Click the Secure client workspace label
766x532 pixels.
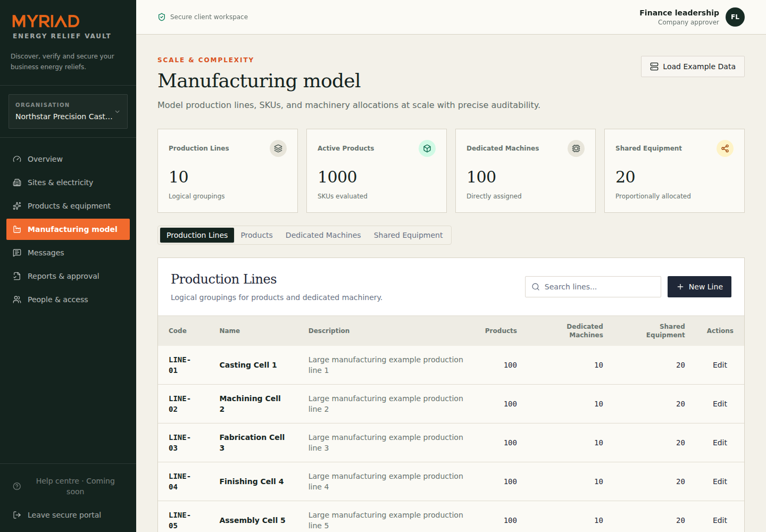(209, 17)
